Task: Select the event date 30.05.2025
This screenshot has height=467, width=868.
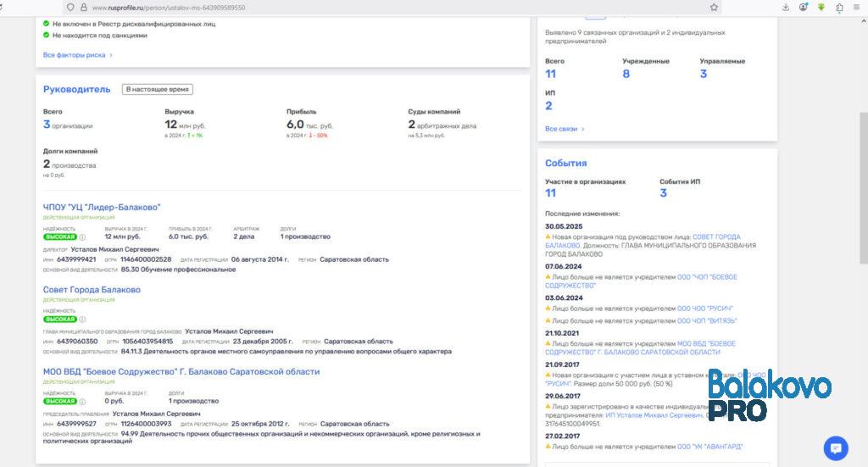Action: [x=564, y=226]
